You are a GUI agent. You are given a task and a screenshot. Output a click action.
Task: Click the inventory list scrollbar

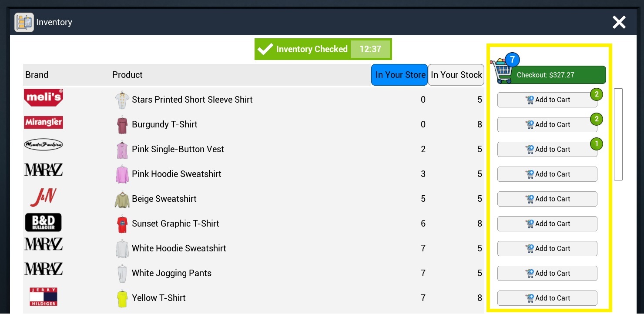(x=618, y=134)
